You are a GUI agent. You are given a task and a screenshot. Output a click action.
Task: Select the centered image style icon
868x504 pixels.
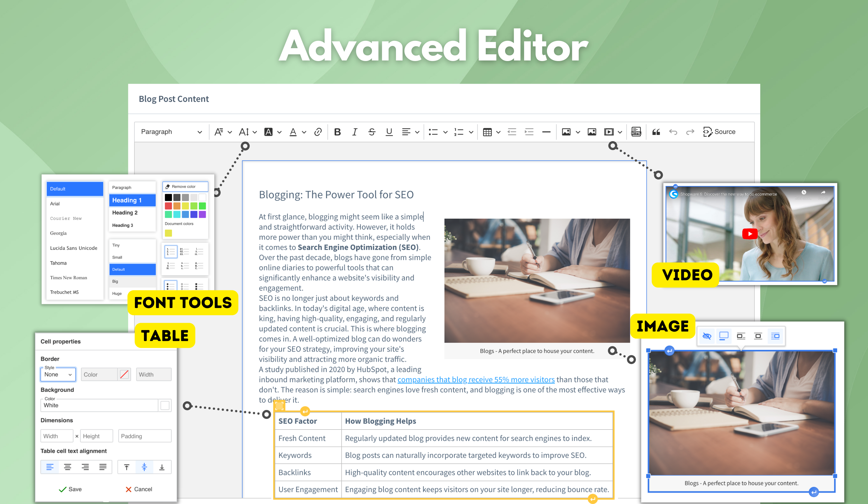[758, 336]
